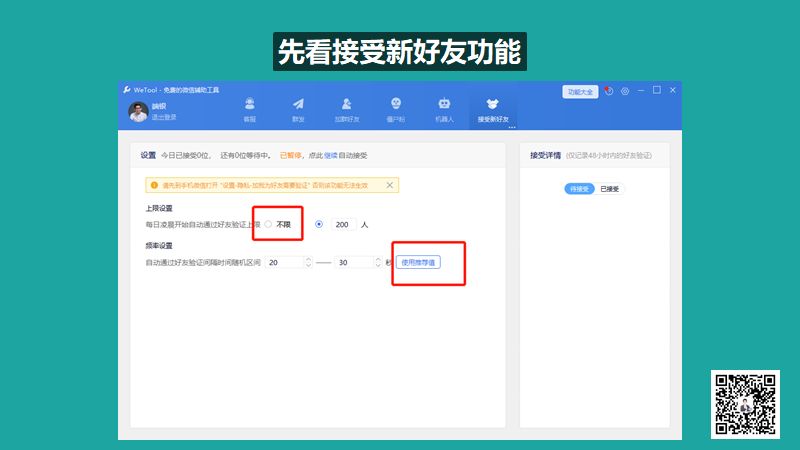Screen dimensions: 800x450
Task: Click the red notification icon beside 功能大全
Action: (x=608, y=91)
